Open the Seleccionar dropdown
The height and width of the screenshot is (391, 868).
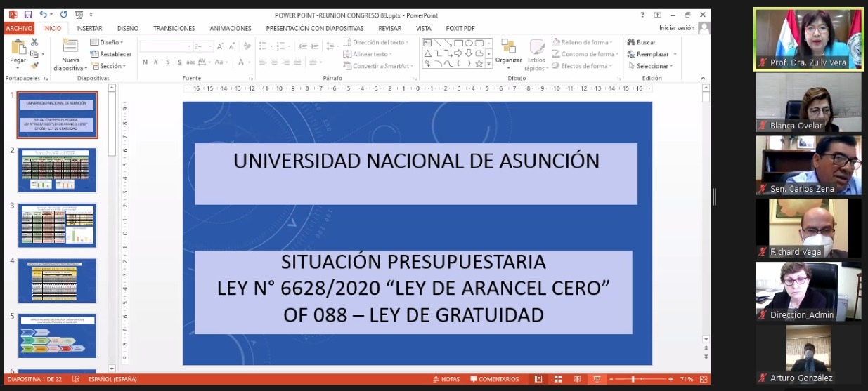pyautogui.click(x=651, y=66)
